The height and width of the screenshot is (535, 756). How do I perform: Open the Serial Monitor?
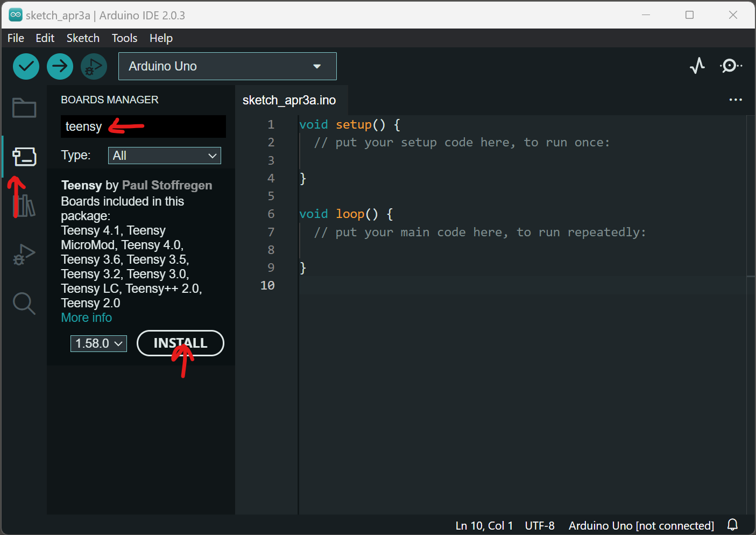coord(731,66)
